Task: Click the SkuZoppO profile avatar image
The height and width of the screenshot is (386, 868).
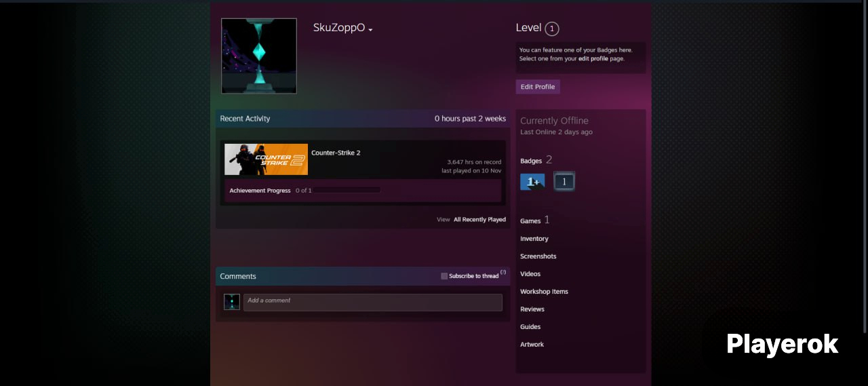Action: (x=259, y=56)
